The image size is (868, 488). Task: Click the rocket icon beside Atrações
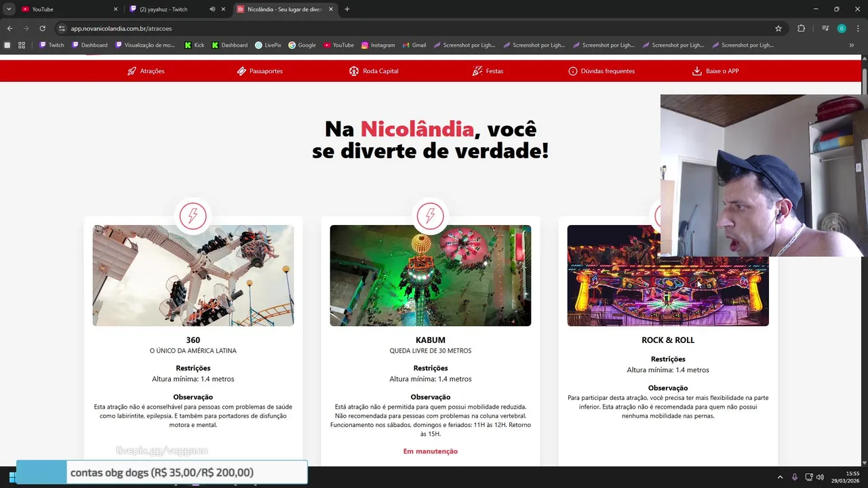click(132, 71)
